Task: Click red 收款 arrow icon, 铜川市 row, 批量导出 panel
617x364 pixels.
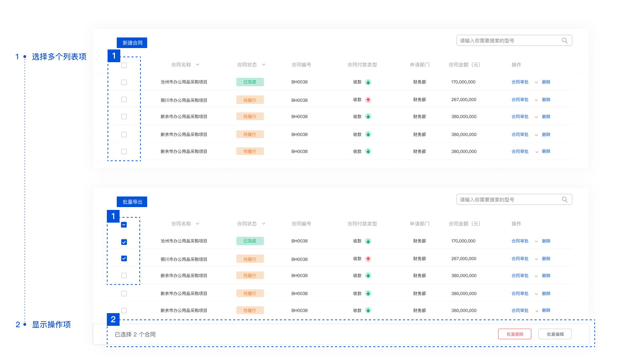Action: [x=368, y=259]
